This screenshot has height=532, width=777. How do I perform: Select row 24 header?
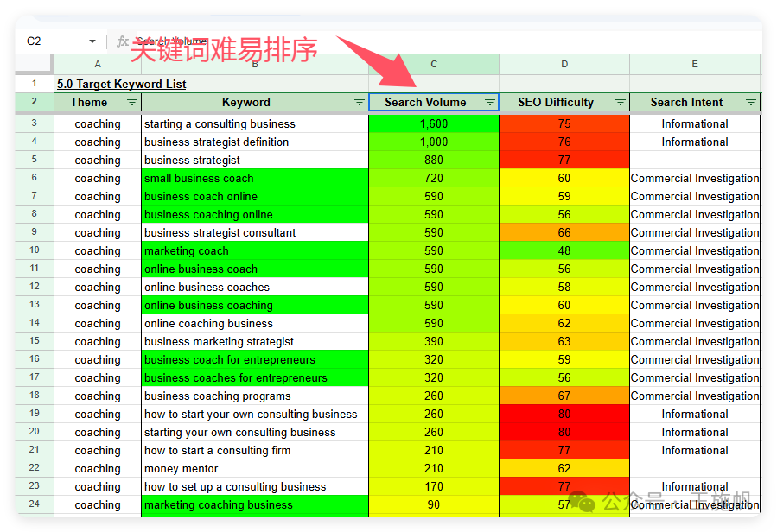coord(34,503)
